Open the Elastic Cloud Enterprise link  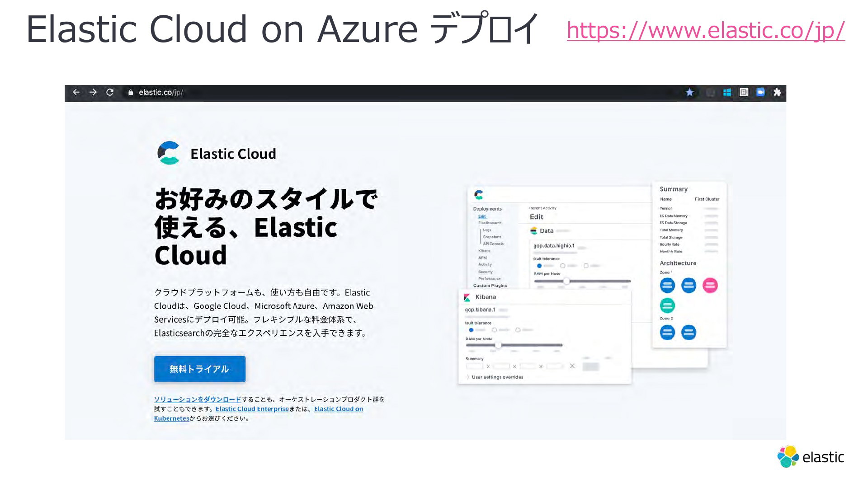point(252,409)
